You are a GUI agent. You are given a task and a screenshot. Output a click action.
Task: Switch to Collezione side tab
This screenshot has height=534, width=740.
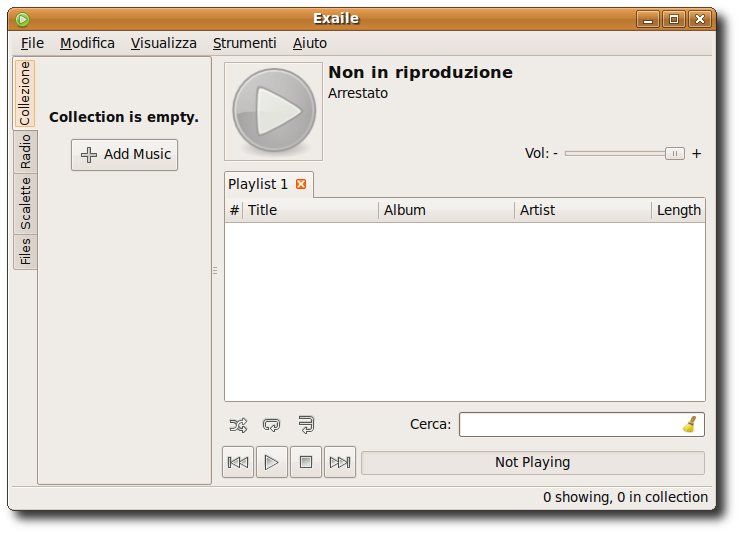[x=25, y=93]
